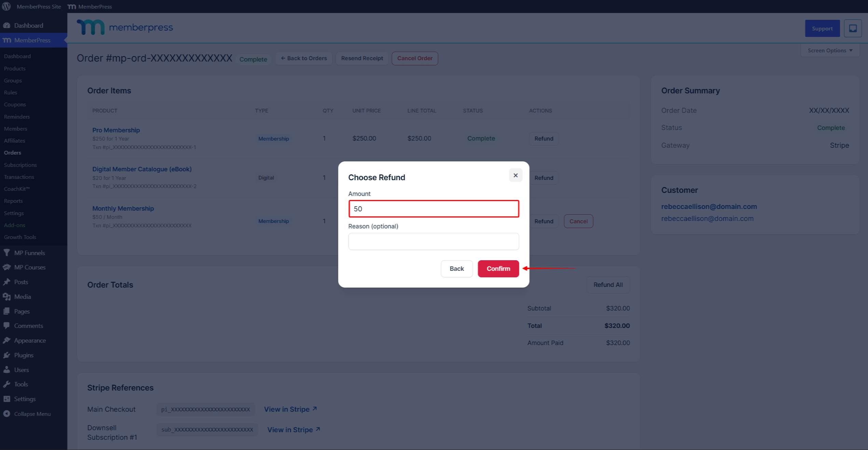Image resolution: width=868 pixels, height=450 pixels.
Task: Open View in Stripe for Downsell Subscription
Action: [294, 429]
